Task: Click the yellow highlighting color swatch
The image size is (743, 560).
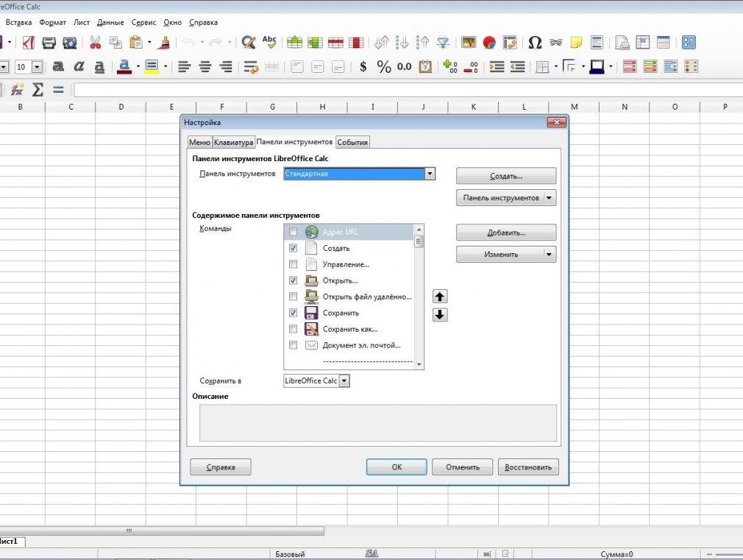Action: coord(152,67)
